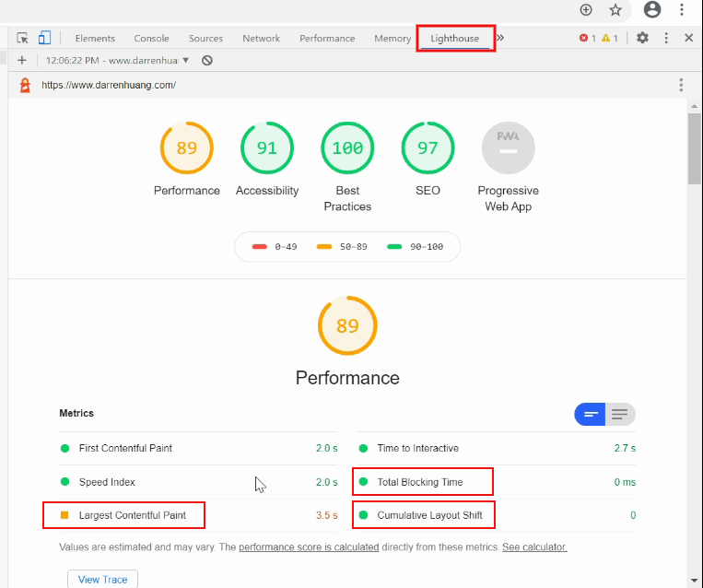The width and height of the screenshot is (703, 588).
Task: Click the red error count icon
Action: coord(583,38)
